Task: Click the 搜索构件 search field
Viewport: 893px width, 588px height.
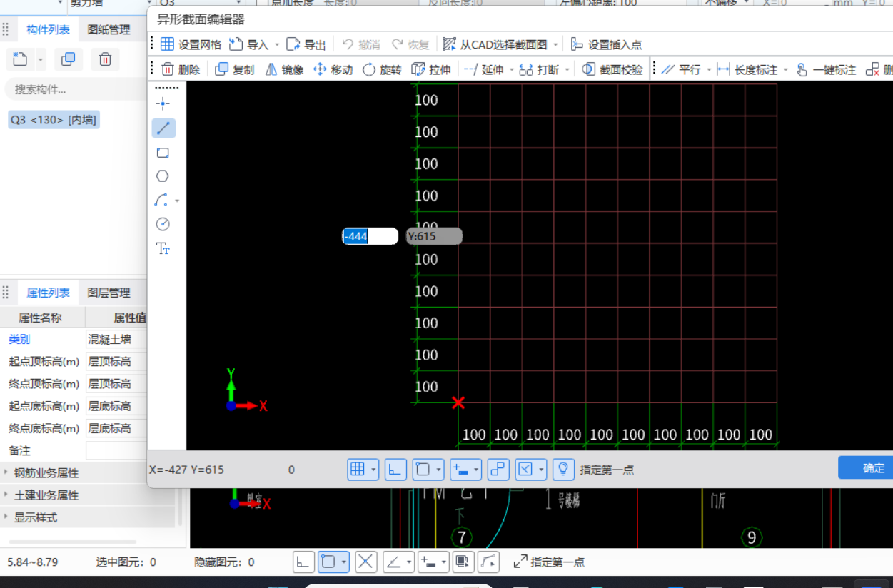Action: coord(75,89)
